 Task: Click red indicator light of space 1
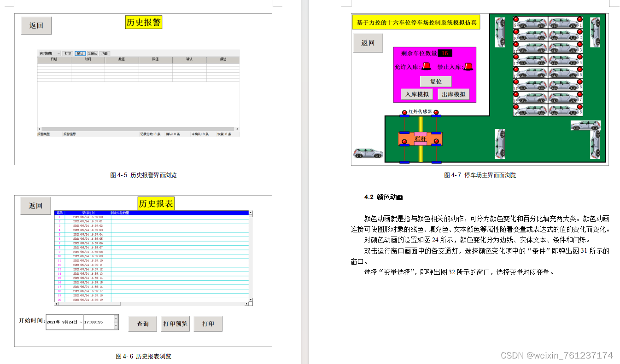tap(580, 19)
